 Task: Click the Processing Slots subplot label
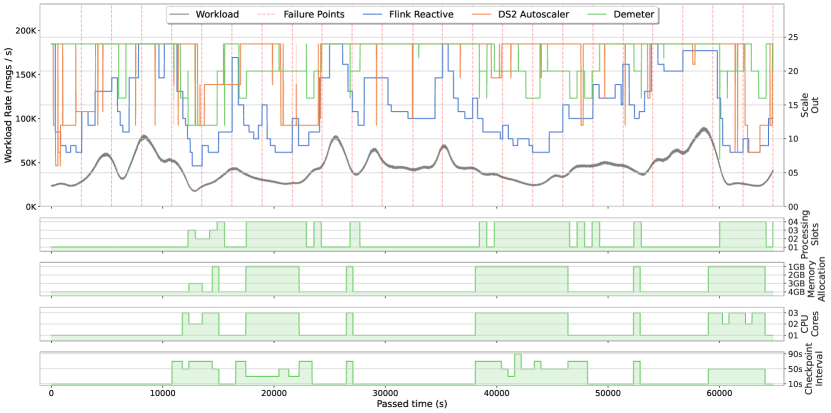pos(810,233)
